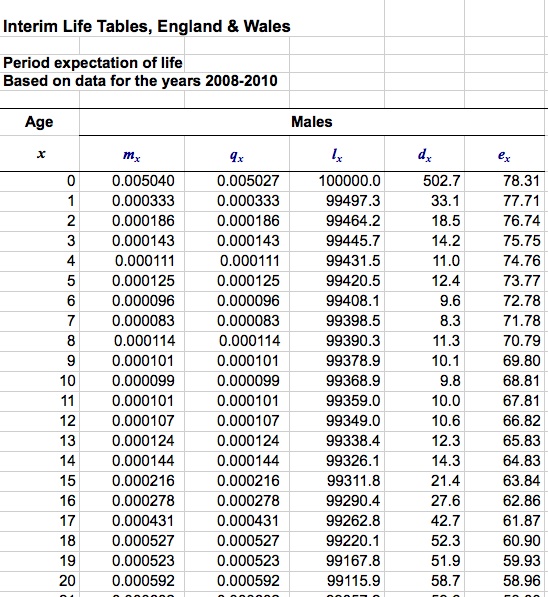
Task: Click the lx cell 99290.4
Action: tap(353, 501)
